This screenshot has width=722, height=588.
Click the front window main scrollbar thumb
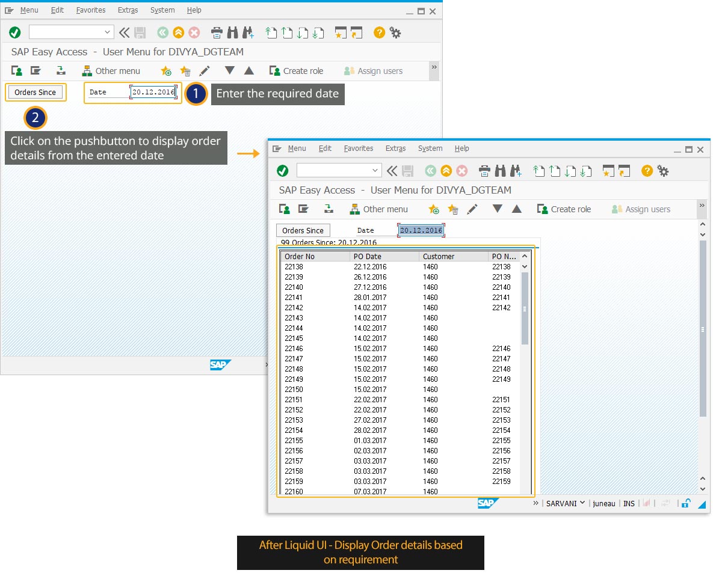[x=703, y=329]
